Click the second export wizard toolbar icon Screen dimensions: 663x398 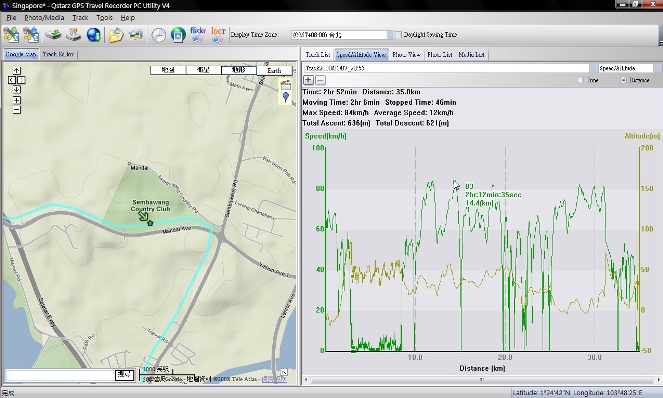tap(31, 35)
